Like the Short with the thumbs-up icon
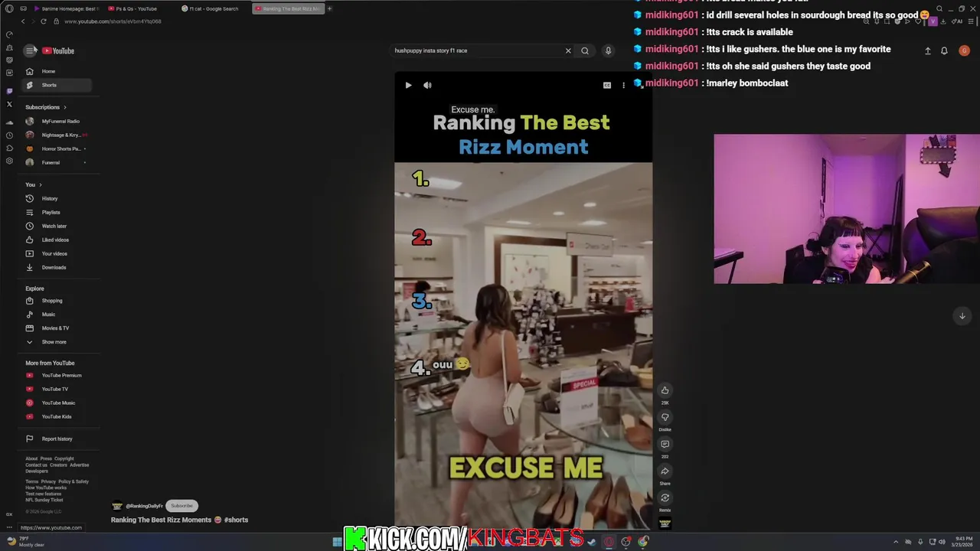980x551 pixels. (665, 390)
